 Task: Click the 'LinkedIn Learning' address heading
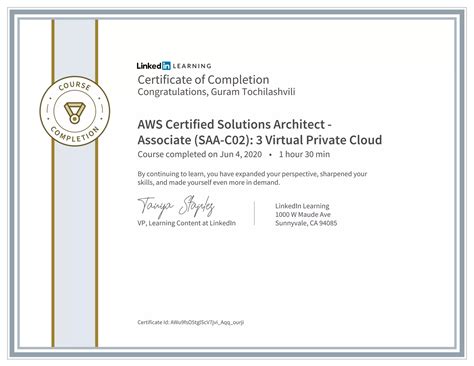tap(302, 206)
